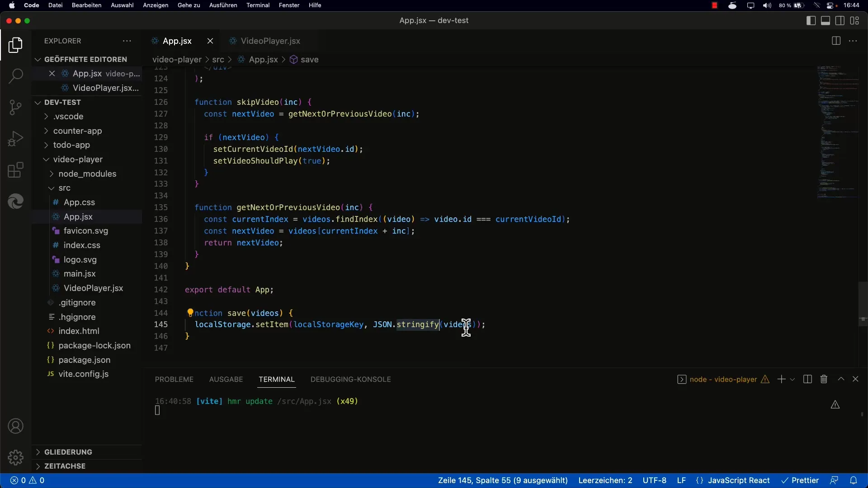Toggle the secondary sidebar layout icon
This screenshot has width=868, height=488.
click(x=840, y=21)
